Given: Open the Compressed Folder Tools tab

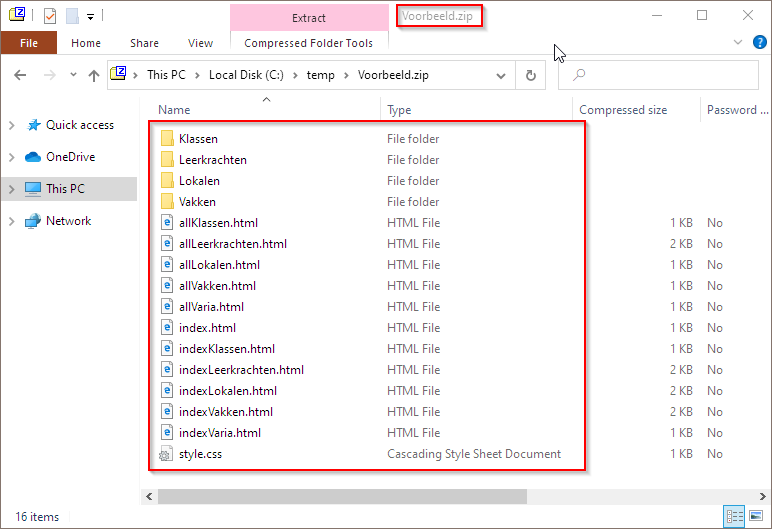Looking at the screenshot, I should [x=309, y=43].
